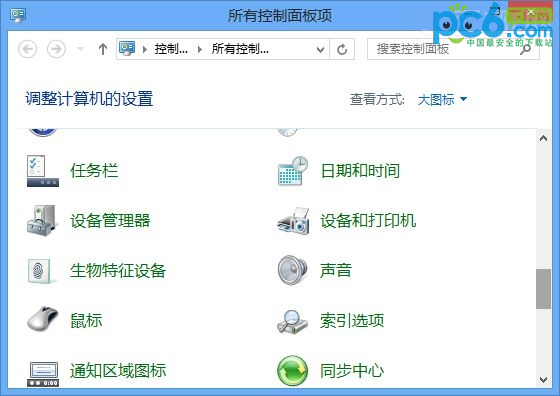Viewport: 560px width, 396px height.
Task: Open recent locations dropdown arrow
Action: [81, 49]
